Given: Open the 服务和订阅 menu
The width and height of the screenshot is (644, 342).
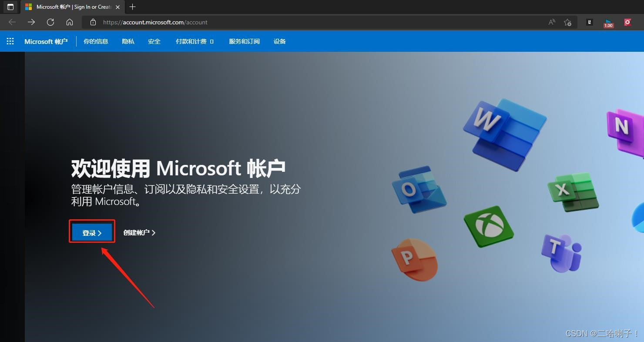Looking at the screenshot, I should (244, 41).
